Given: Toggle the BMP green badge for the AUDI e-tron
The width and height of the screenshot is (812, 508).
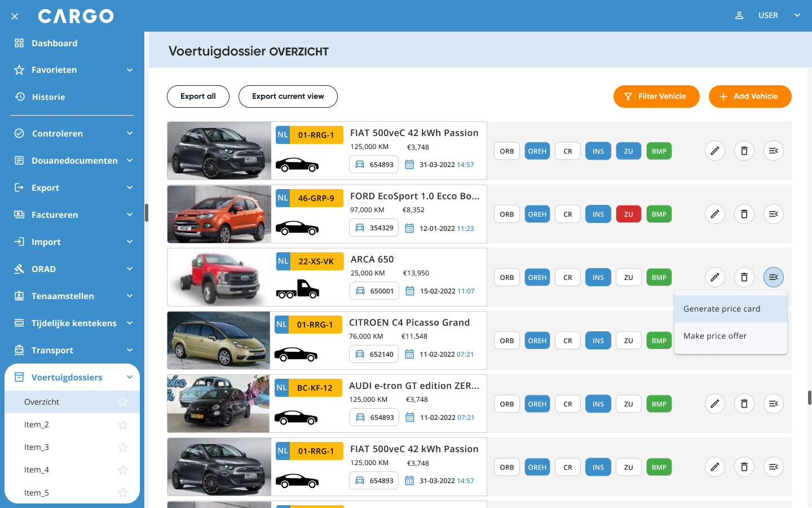Looking at the screenshot, I should [659, 404].
